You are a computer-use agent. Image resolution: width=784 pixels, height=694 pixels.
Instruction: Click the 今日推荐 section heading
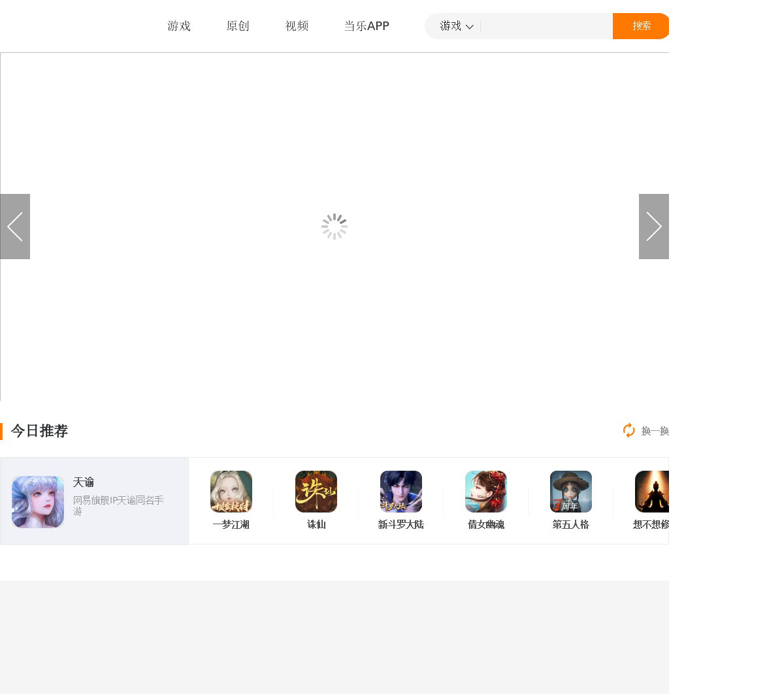39,431
